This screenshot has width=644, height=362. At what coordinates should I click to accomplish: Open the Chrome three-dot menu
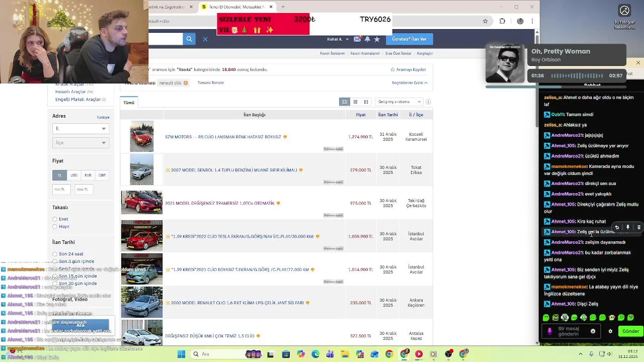pos(532,21)
